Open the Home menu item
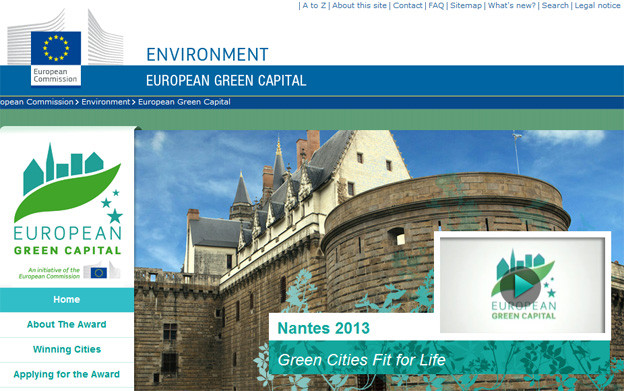624x391 pixels. pyautogui.click(x=67, y=300)
